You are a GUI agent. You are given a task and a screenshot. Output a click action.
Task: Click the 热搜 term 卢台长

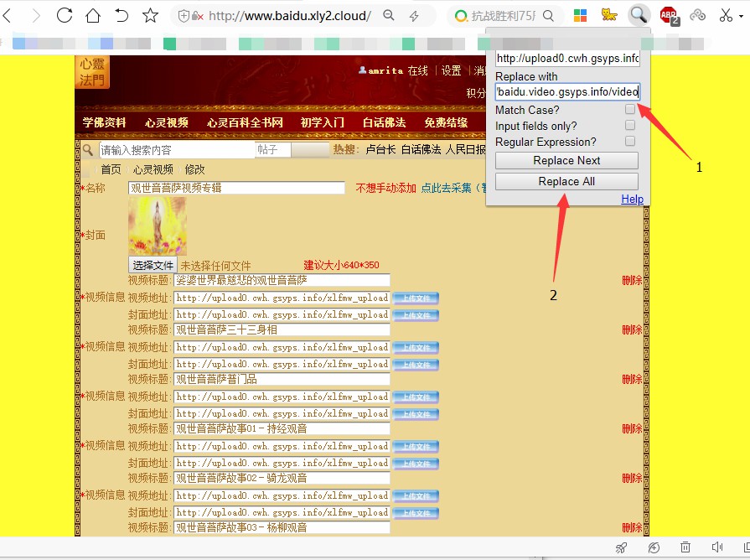click(380, 150)
